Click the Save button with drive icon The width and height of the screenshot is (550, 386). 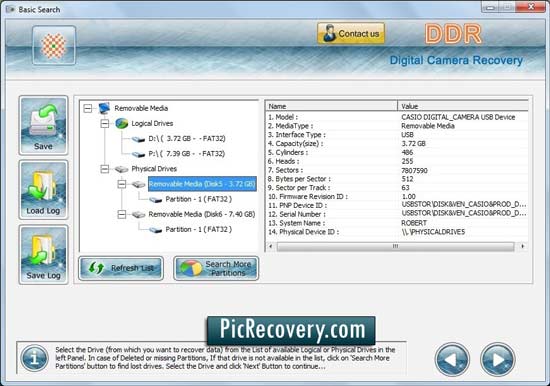[43, 126]
